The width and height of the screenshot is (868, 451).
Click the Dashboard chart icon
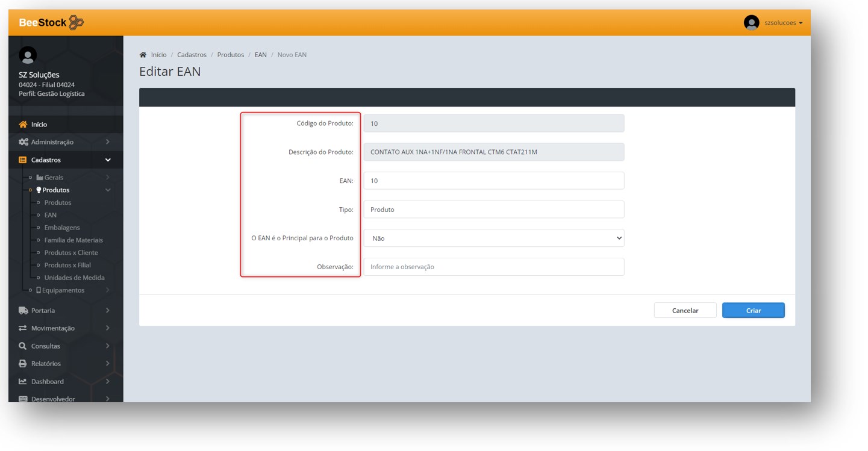pos(23,382)
